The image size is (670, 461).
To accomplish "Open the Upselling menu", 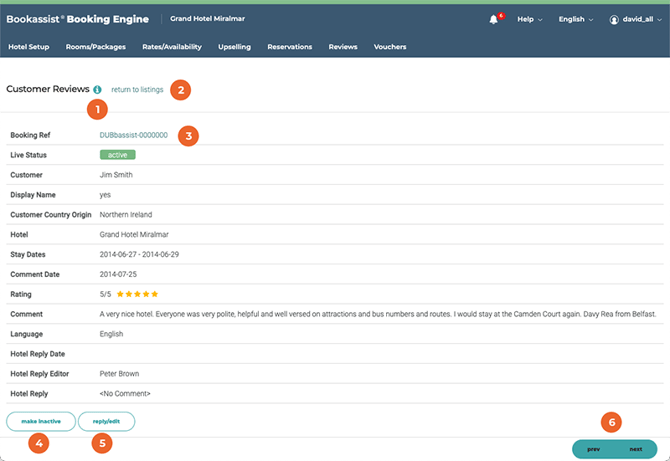I will [x=234, y=47].
